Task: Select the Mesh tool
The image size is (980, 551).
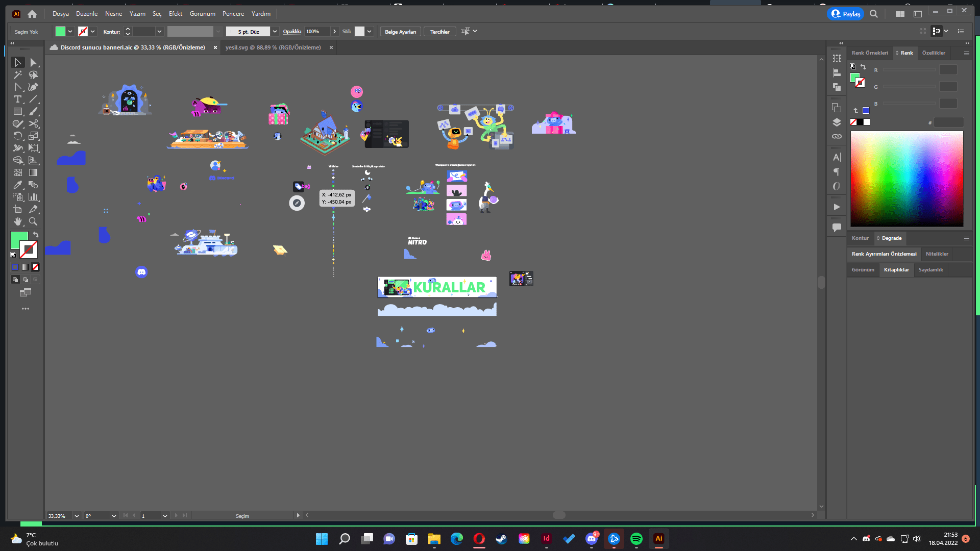Action: point(18,172)
